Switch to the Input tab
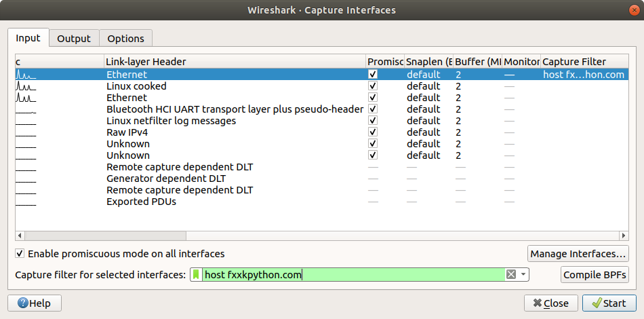The image size is (644, 319). pyautogui.click(x=28, y=38)
